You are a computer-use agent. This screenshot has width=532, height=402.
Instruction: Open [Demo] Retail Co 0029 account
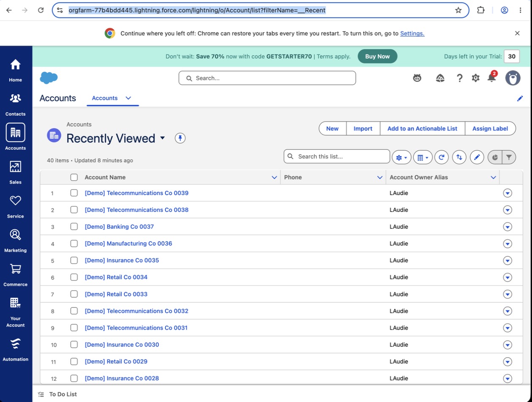pyautogui.click(x=116, y=361)
